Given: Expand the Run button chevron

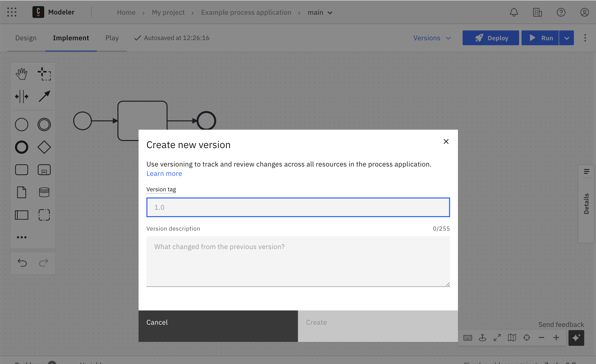Looking at the screenshot, I should point(567,38).
